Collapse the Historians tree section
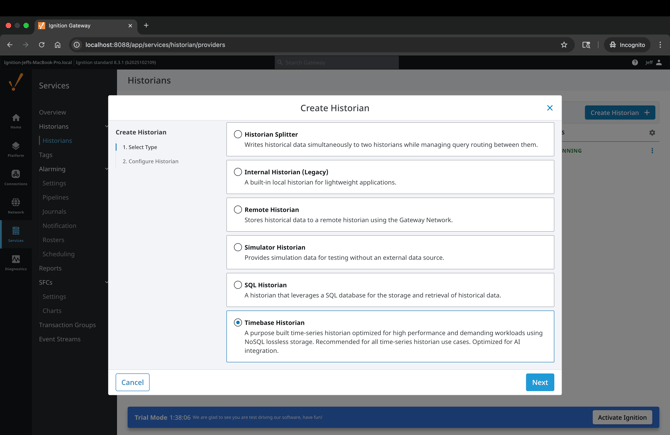 coord(106,127)
